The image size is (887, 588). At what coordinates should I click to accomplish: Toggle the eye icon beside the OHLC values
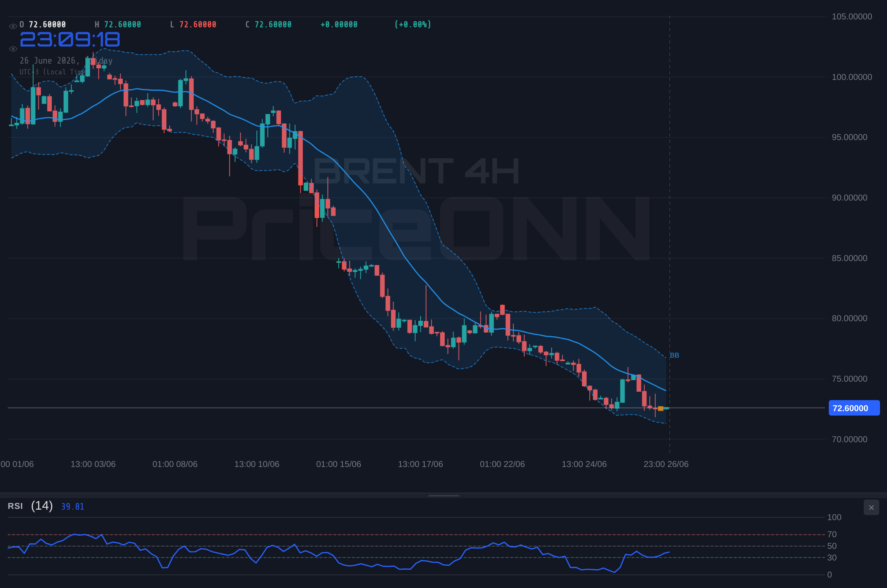click(13, 26)
